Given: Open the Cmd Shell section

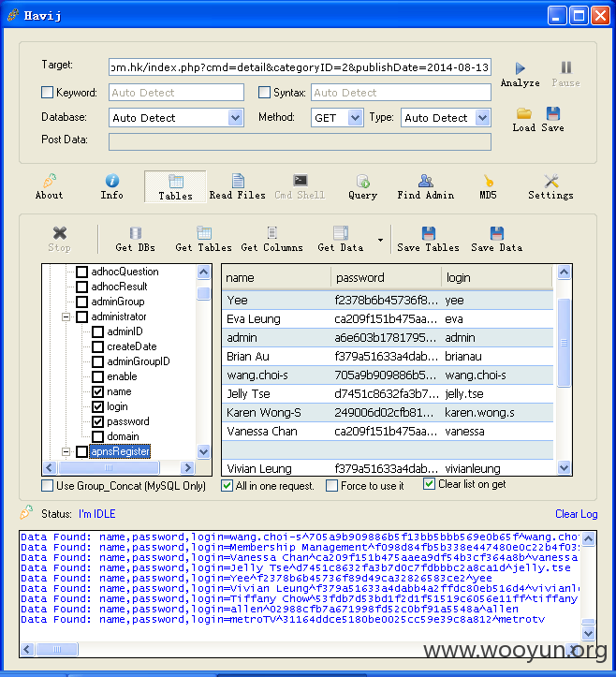Looking at the screenshot, I should pos(300,186).
